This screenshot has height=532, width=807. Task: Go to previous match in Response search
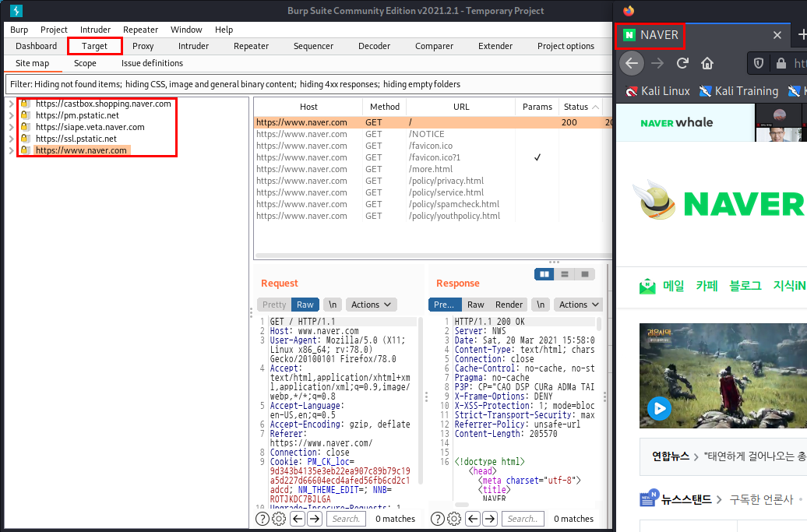click(473, 519)
